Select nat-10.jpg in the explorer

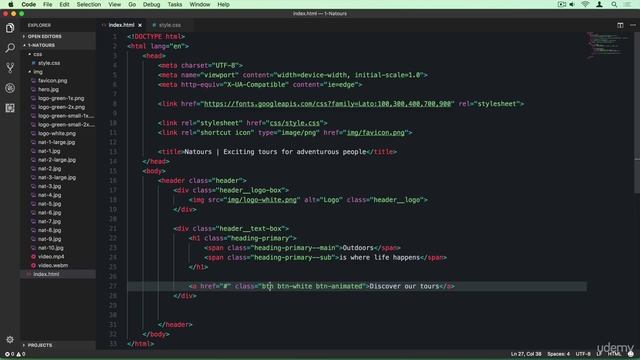pyautogui.click(x=51, y=248)
